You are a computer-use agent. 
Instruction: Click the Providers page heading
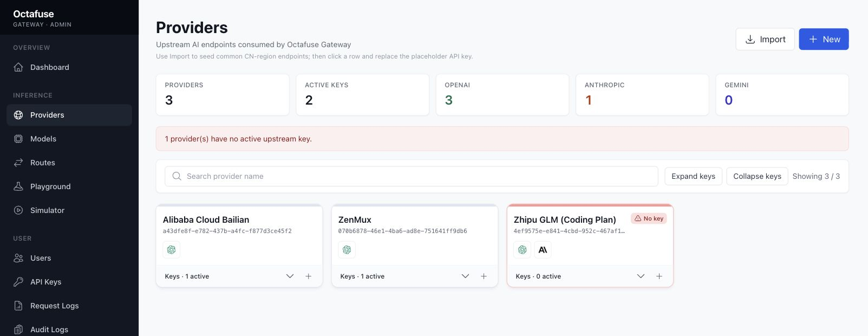(192, 28)
